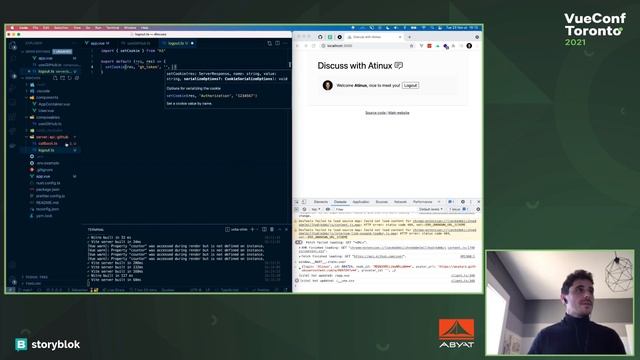This screenshot has width=640, height=360.
Task: Click the New File icon in the explorer header
Action: (55, 78)
